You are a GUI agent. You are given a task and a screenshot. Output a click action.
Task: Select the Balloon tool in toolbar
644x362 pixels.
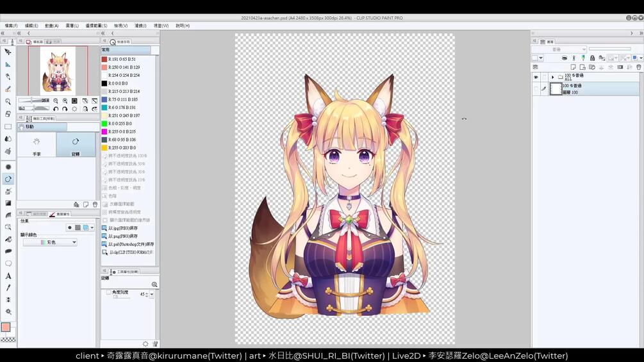pos(8,263)
